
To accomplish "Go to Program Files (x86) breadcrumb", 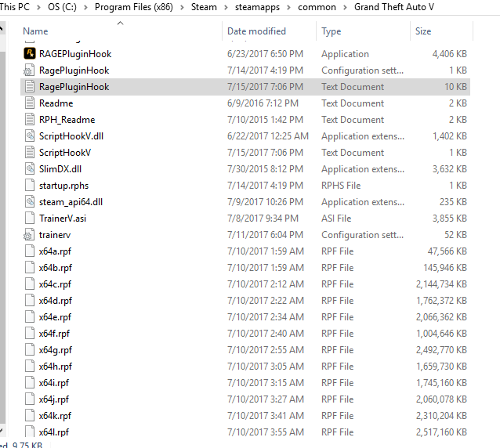I will (134, 7).
